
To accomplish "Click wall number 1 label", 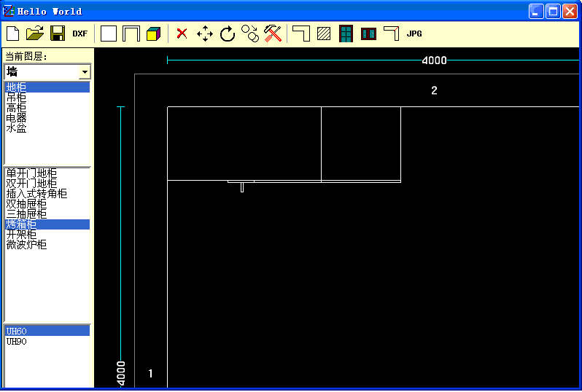I will pos(150,374).
